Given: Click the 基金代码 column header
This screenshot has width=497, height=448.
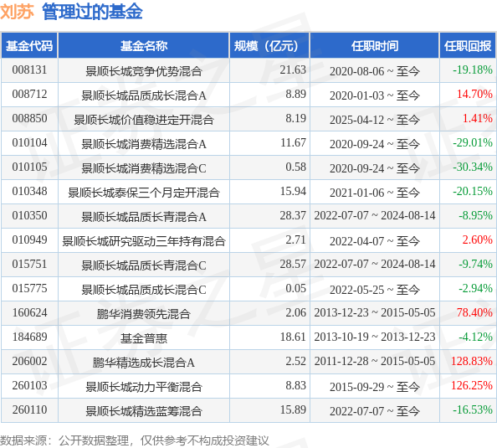Looking at the screenshot, I should 29,46.
